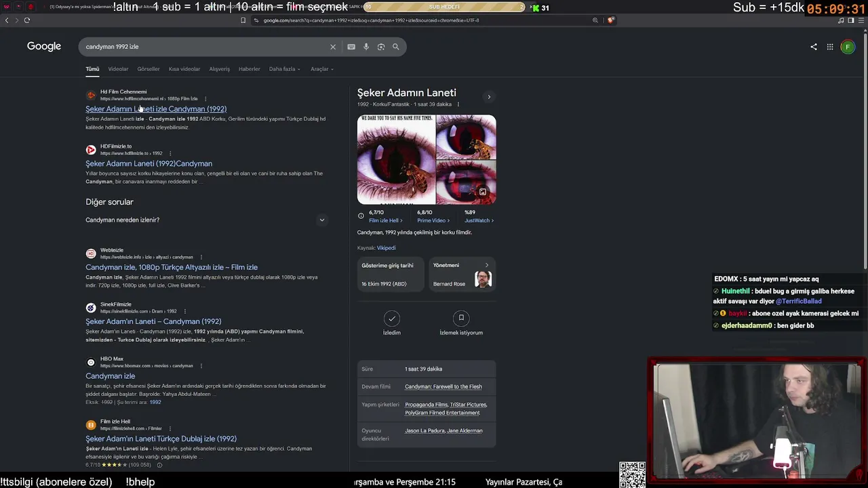Open the Google account avatar menu
This screenshot has height=488, width=868.
tap(848, 47)
